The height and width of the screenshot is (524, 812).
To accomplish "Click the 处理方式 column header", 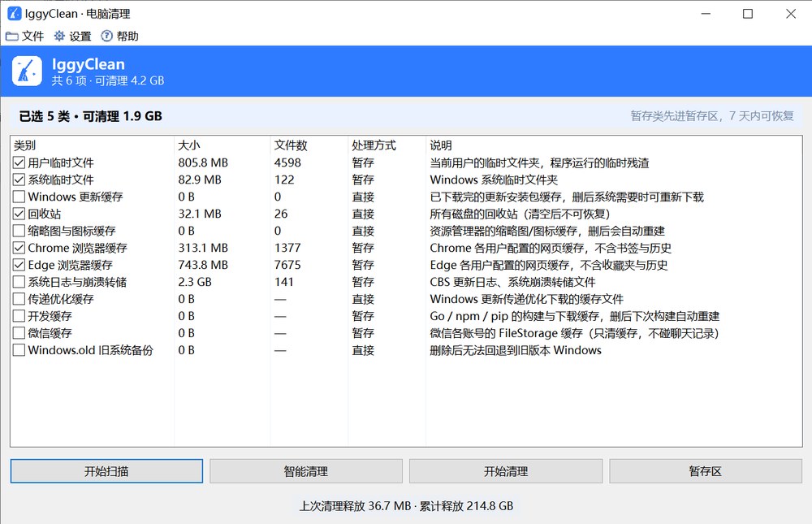I will (x=387, y=145).
